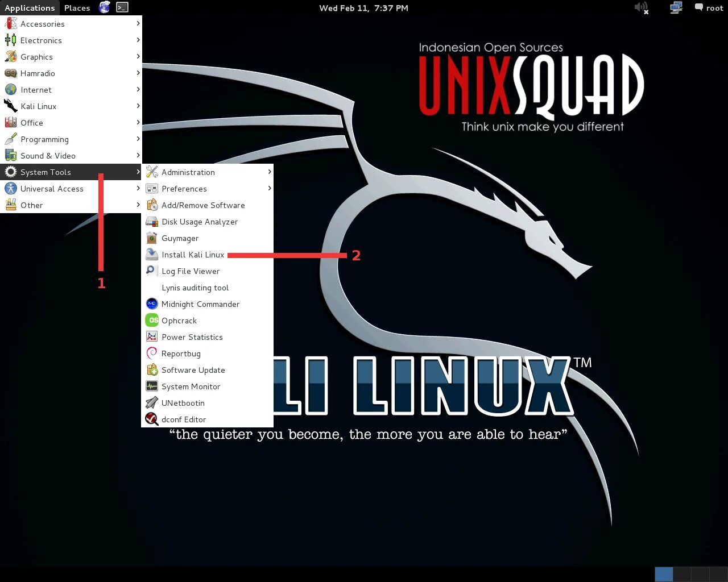Click the System Monitor icon
Viewport: 728px width, 582px height.
tap(152, 386)
